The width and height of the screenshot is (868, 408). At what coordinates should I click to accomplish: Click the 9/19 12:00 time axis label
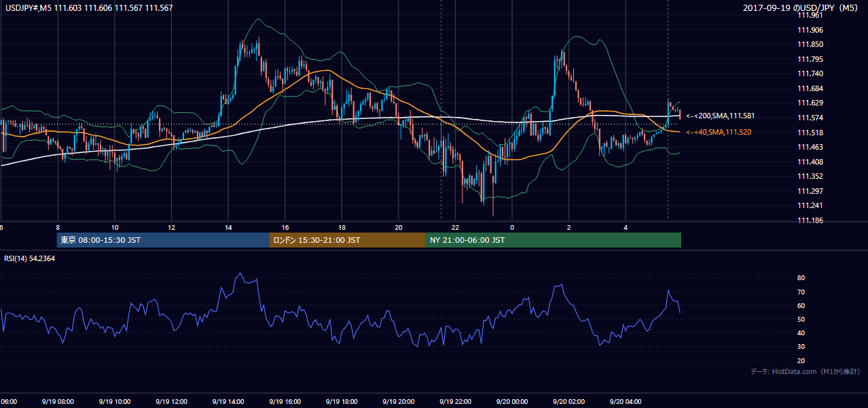(x=170, y=402)
